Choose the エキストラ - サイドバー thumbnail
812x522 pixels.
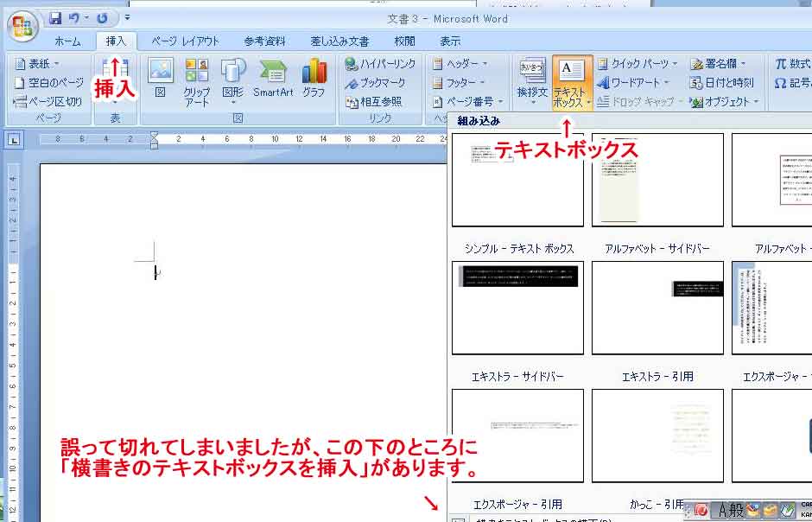[517, 308]
